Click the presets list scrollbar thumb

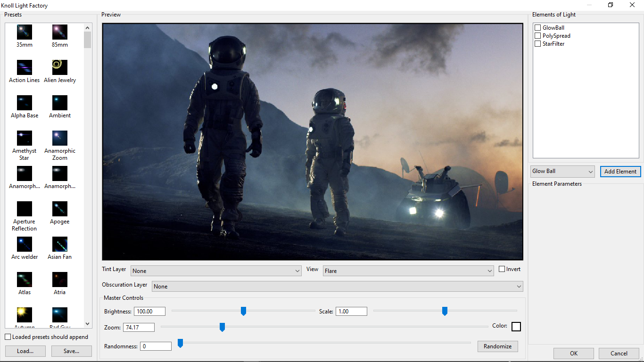88,40
